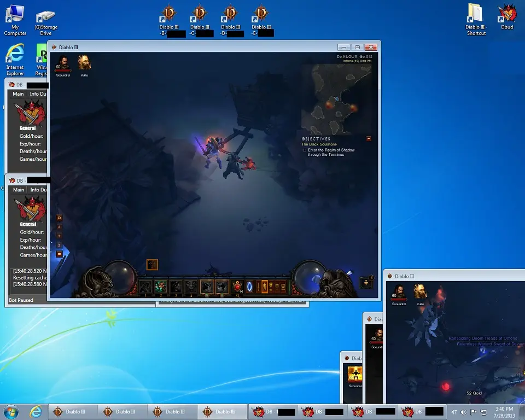Click the blue Town Portal icon
The width and height of the screenshot is (525, 420).
click(x=249, y=287)
